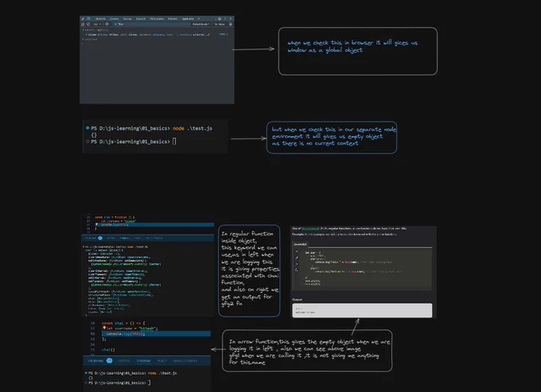Click the No Issues indicator
Viewport: 541px width, 392px height.
[x=220, y=24]
